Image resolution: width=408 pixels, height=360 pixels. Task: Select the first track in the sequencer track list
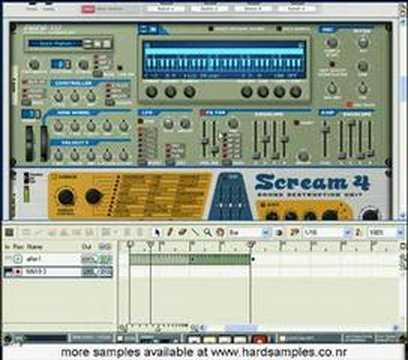click(x=58, y=259)
